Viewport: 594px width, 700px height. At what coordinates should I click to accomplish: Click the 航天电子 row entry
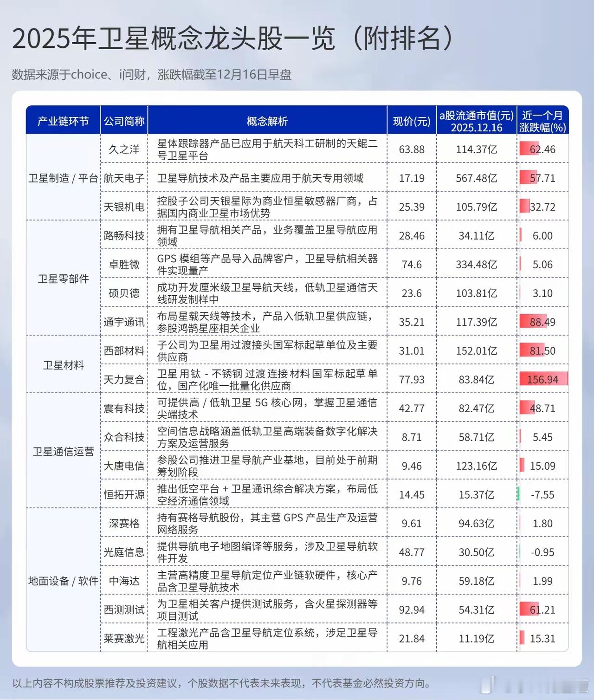coord(124,177)
